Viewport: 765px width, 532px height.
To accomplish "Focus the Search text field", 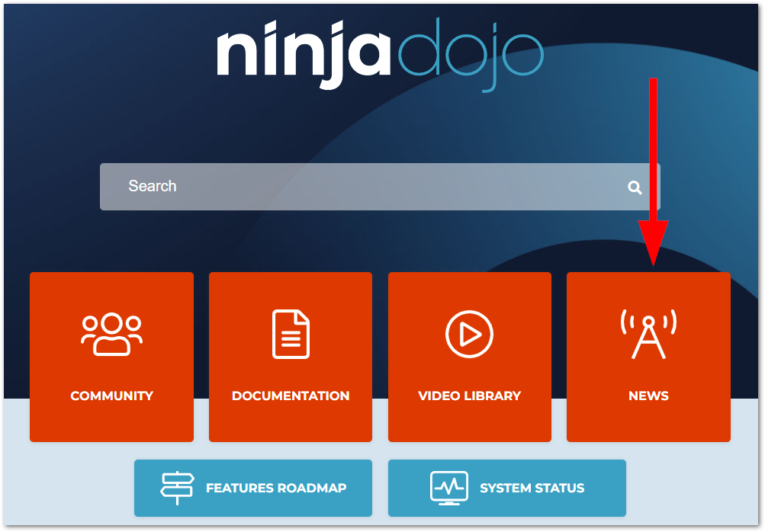I will point(366,187).
